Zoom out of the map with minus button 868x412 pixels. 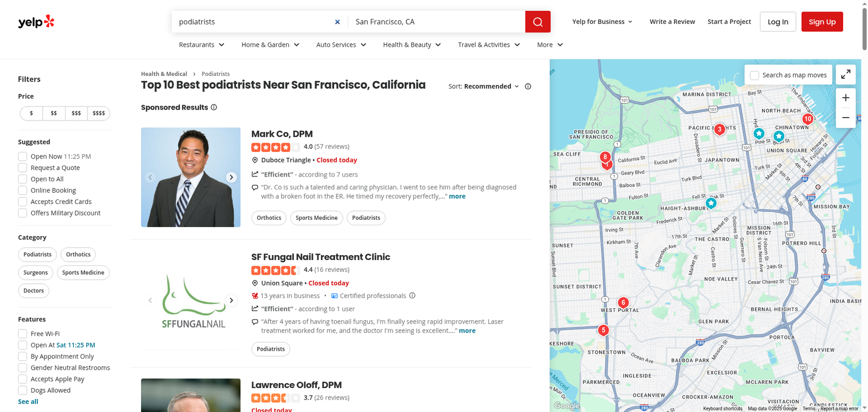tap(846, 118)
